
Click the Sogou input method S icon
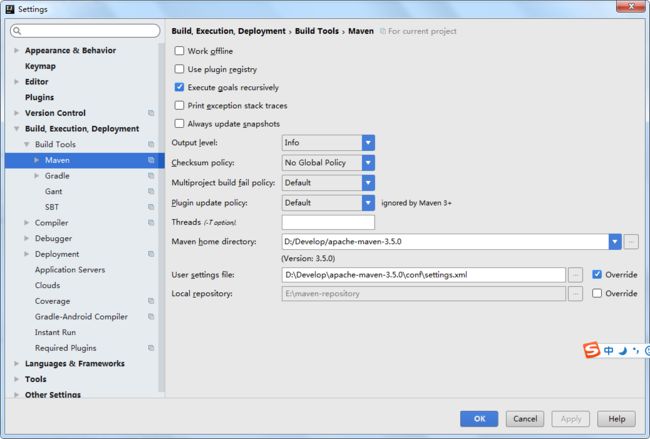[x=592, y=350]
